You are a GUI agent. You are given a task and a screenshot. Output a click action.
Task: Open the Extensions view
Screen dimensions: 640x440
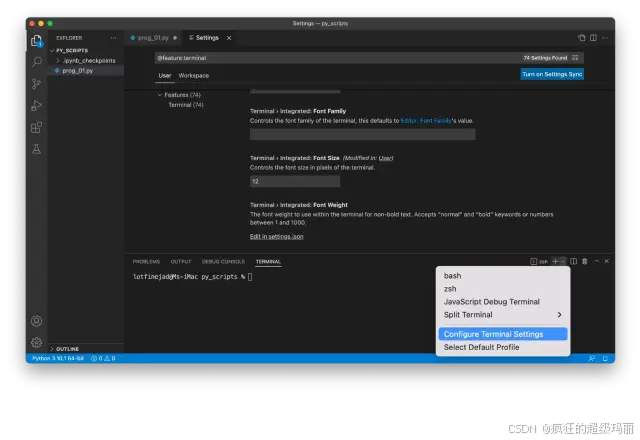36,127
